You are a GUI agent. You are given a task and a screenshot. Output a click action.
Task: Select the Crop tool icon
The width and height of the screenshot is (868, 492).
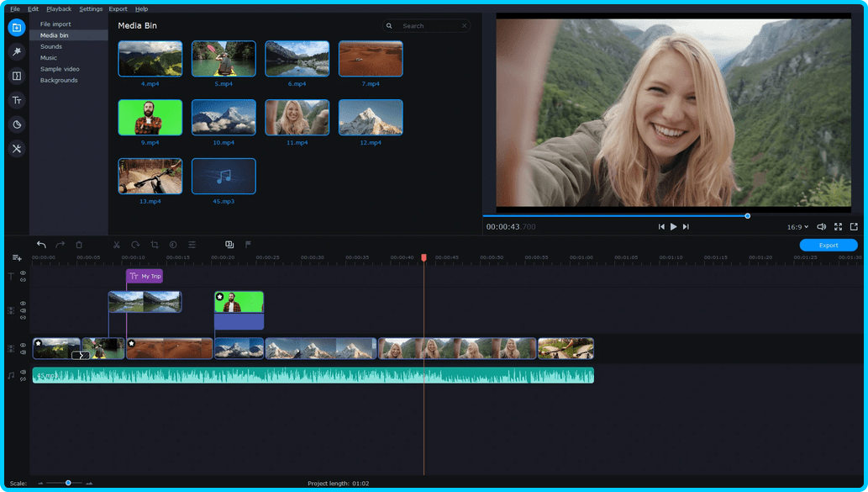pos(155,245)
